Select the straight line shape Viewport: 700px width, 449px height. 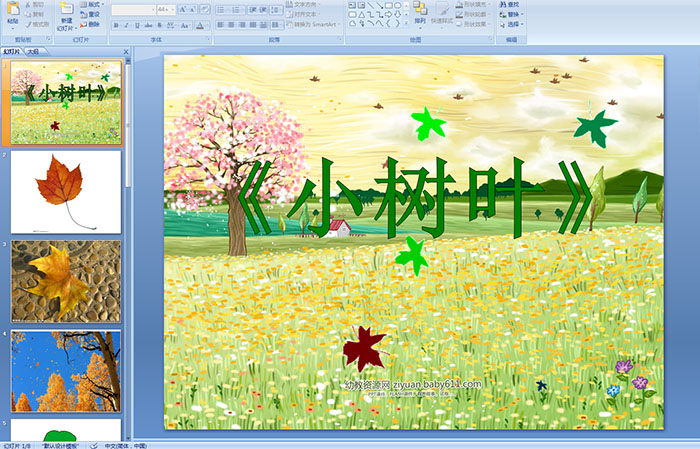(371, 5)
